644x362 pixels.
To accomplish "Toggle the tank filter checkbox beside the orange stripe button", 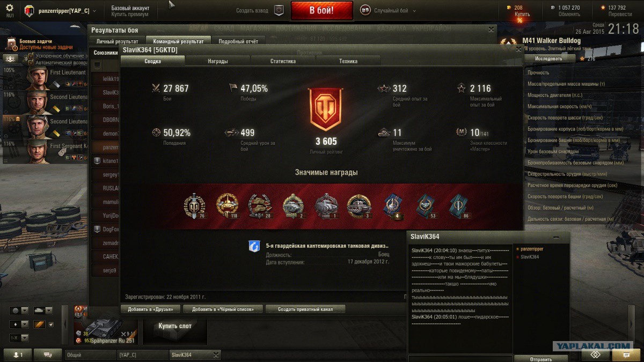I will (51, 324).
